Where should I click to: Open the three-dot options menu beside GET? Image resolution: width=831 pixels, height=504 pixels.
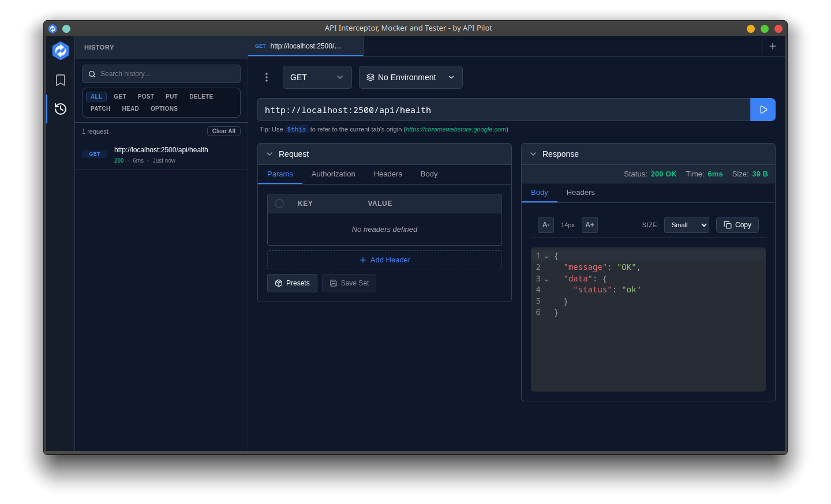coord(266,77)
